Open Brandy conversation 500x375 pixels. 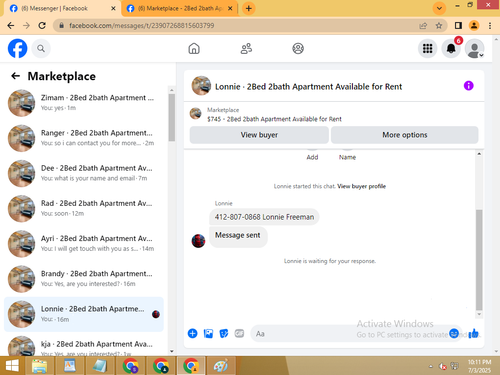point(84,279)
